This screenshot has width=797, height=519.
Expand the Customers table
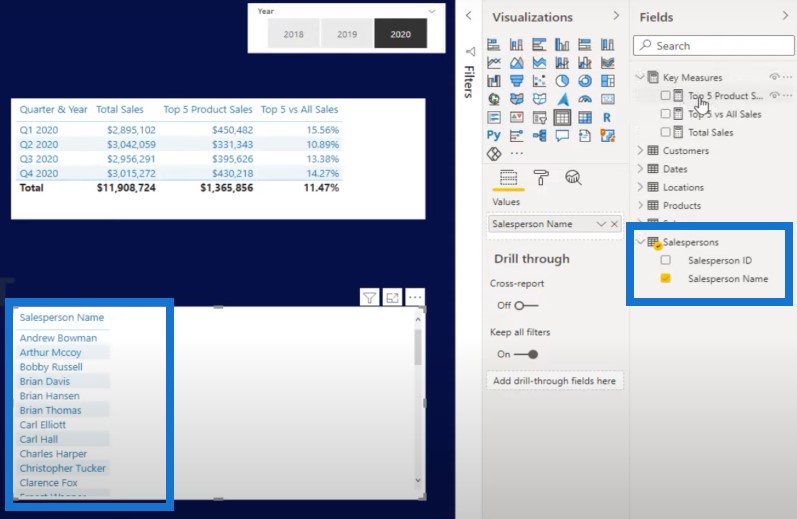[640, 150]
